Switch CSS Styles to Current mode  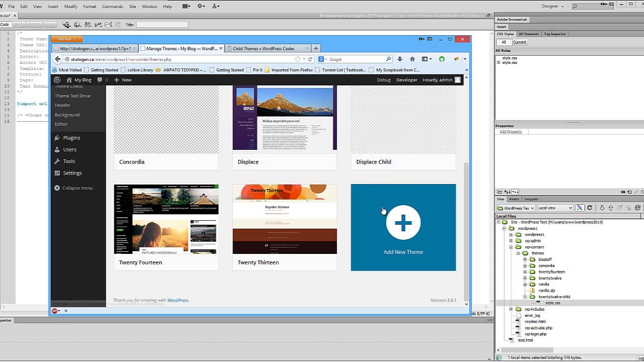coord(519,42)
